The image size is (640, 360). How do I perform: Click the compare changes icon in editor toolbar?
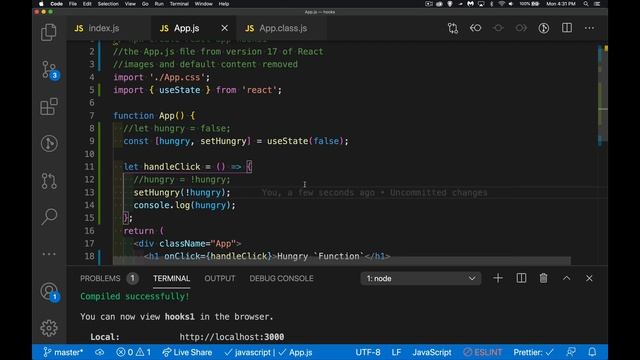coord(453,28)
